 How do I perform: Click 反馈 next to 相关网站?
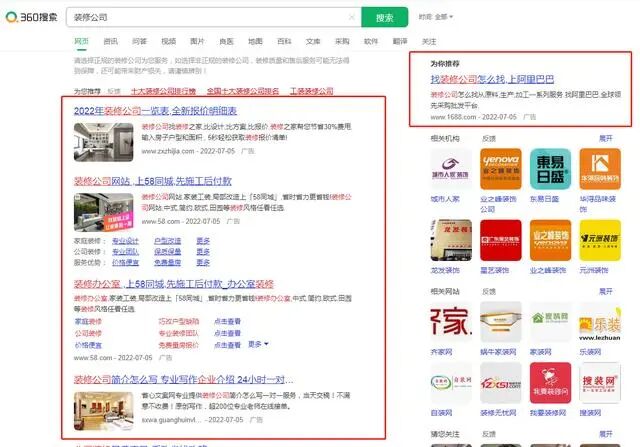click(489, 291)
